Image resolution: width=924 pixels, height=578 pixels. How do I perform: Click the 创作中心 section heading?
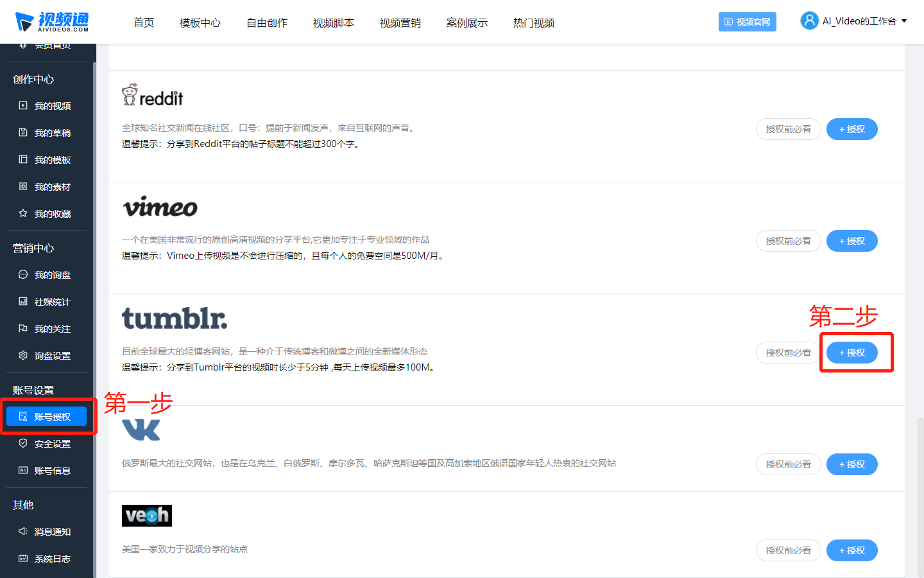pyautogui.click(x=33, y=80)
